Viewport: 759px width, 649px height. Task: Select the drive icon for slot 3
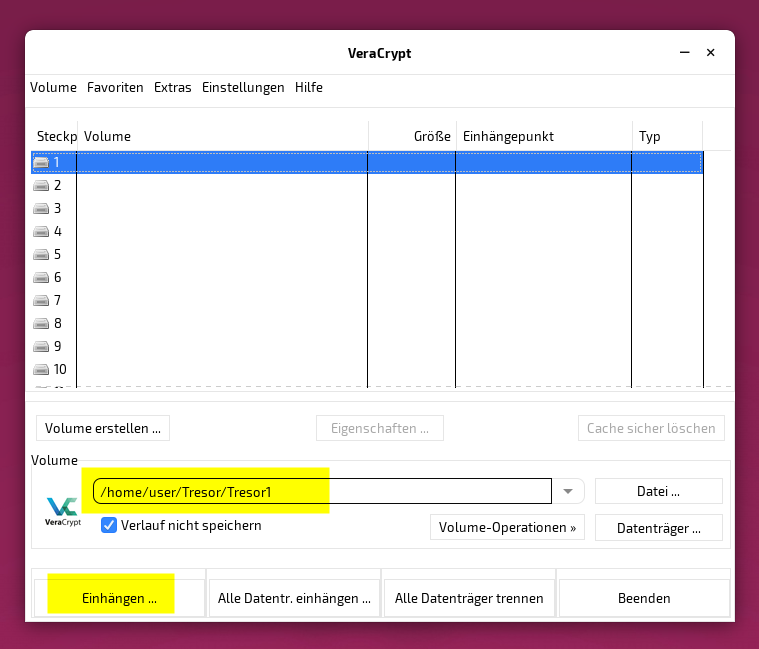[41, 209]
